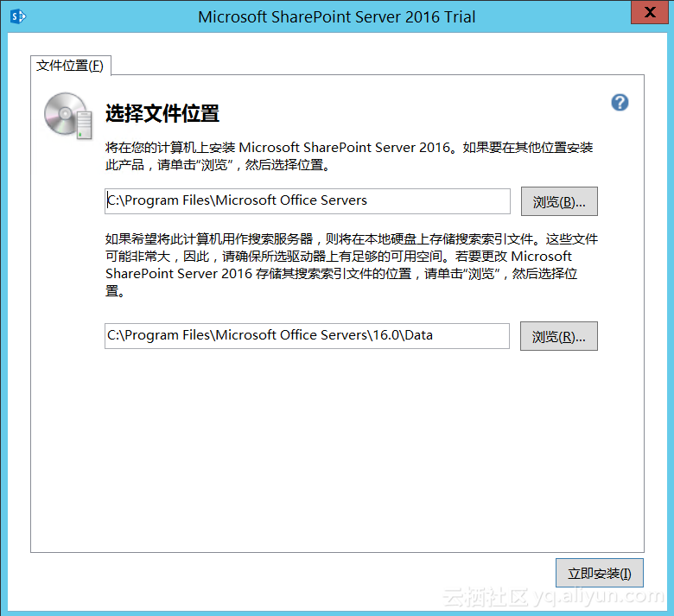674x616 pixels.
Task: Click the CD and server installer icon
Action: [x=68, y=116]
